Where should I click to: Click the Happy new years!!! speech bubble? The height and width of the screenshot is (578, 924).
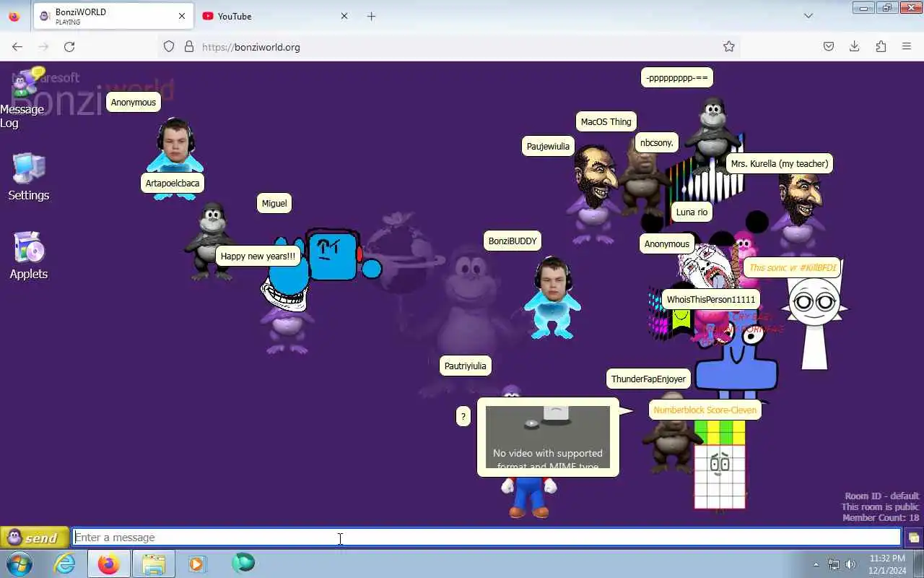click(x=258, y=256)
